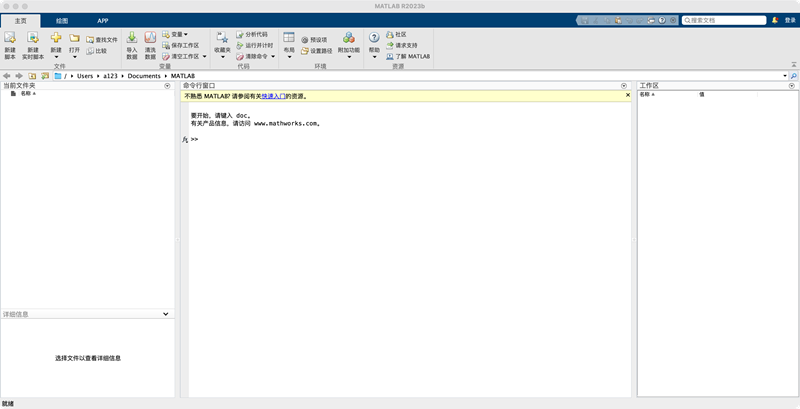This screenshot has width=800, height=409.
Task: Click the notification bell icon
Action: (775, 20)
